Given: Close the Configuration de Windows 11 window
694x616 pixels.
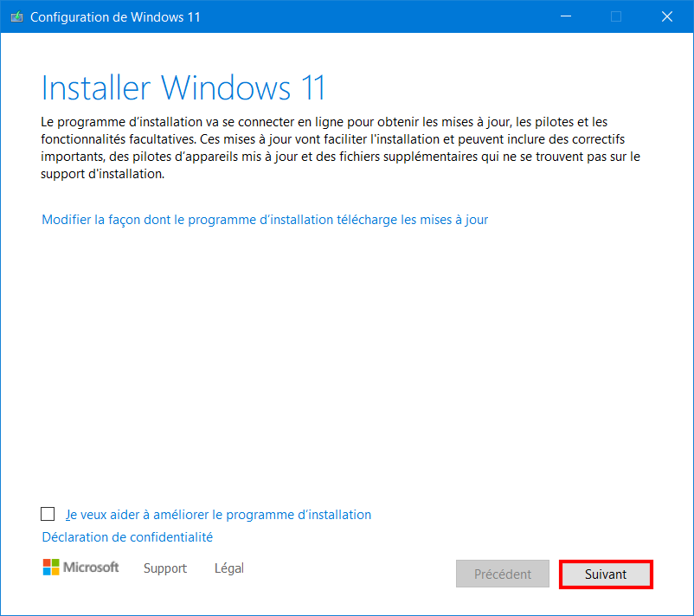Looking at the screenshot, I should (666, 16).
